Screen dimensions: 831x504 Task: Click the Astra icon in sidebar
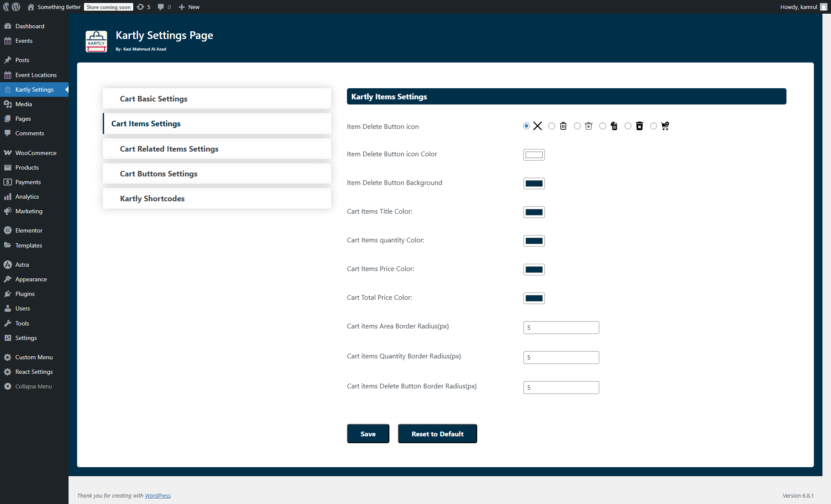(x=8, y=265)
